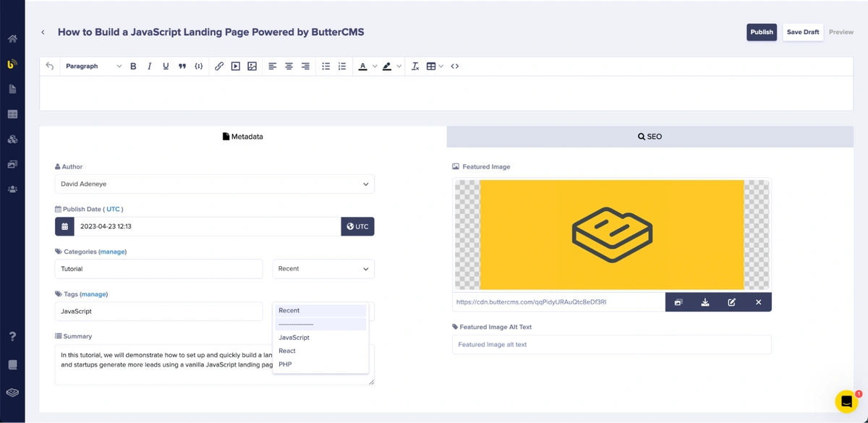Screen dimensions: 868x423
Task: Create a bulleted list
Action: tap(326, 66)
